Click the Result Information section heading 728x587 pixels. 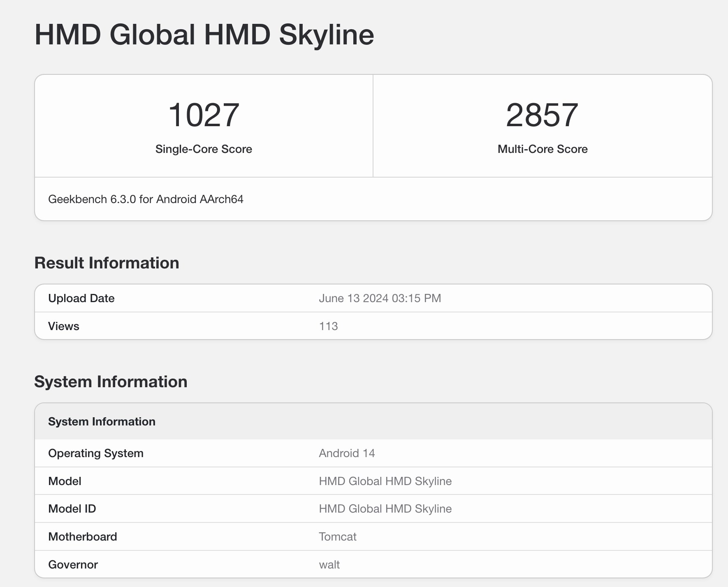107,263
